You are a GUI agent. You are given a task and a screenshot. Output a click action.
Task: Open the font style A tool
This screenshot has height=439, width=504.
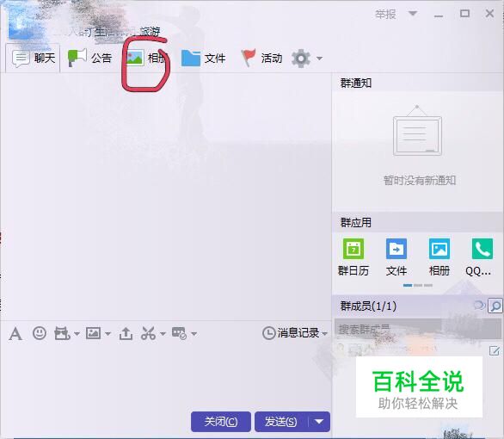[15, 333]
